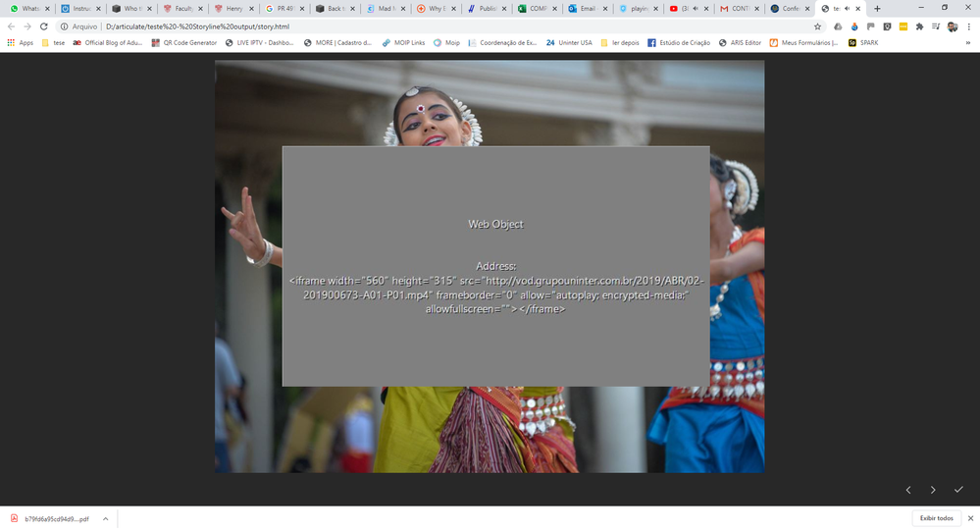Open QR Code Generator bookmark
This screenshot has height=531, width=980.
point(184,43)
